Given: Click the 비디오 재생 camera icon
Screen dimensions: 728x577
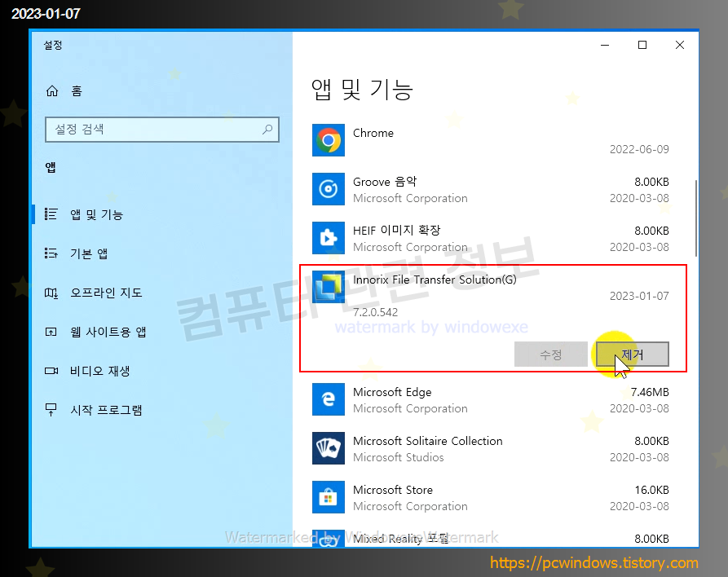Looking at the screenshot, I should click(x=51, y=371).
